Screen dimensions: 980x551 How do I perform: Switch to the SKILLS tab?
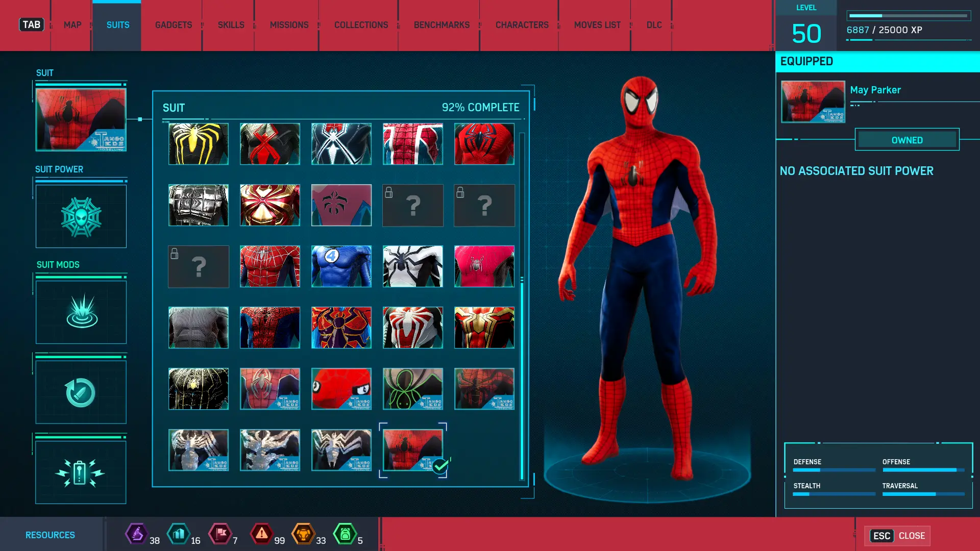pyautogui.click(x=231, y=25)
